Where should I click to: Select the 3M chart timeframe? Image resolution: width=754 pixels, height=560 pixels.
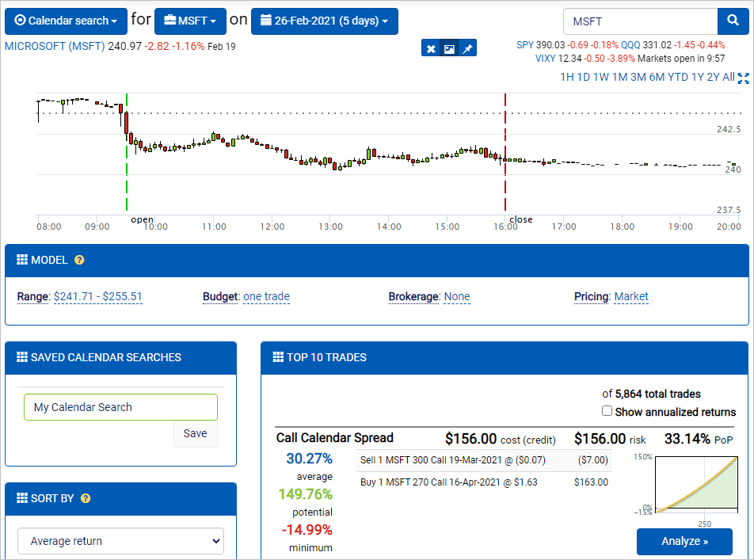638,78
